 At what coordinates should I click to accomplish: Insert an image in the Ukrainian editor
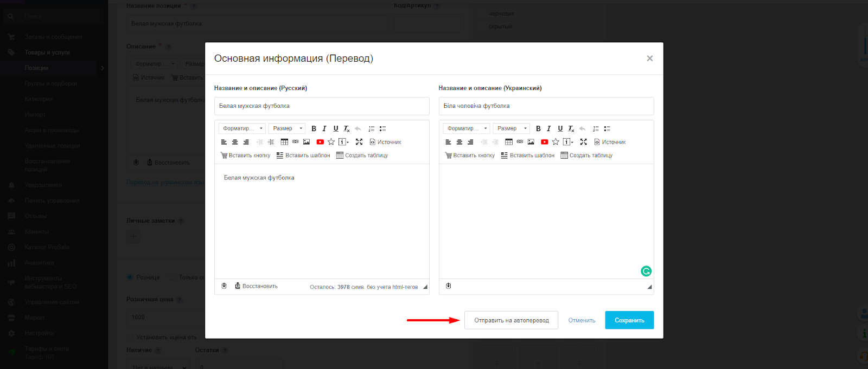pos(531,142)
